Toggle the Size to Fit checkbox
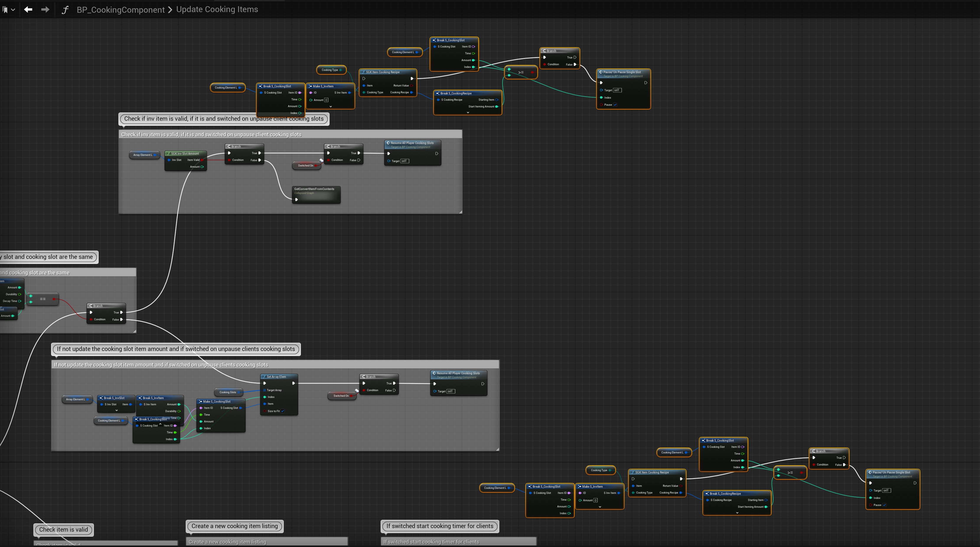 click(x=283, y=411)
